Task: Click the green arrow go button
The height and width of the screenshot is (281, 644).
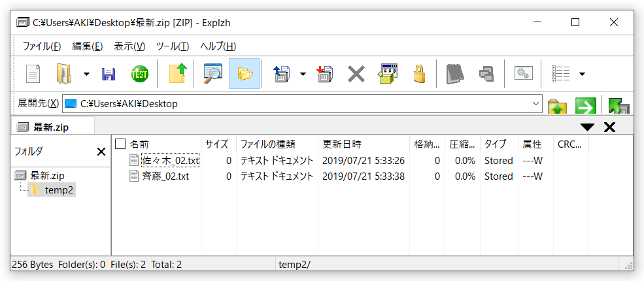Action: (586, 106)
